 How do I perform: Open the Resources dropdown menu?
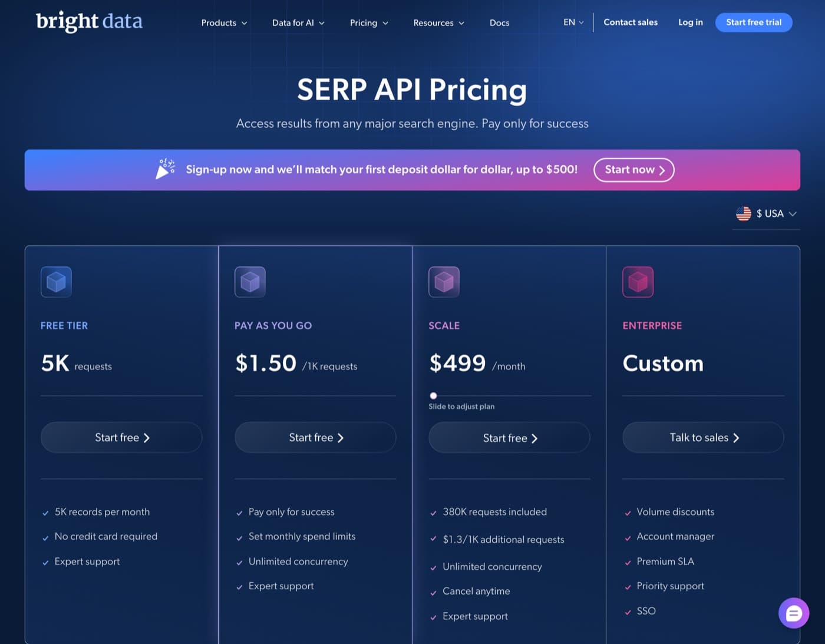click(438, 23)
